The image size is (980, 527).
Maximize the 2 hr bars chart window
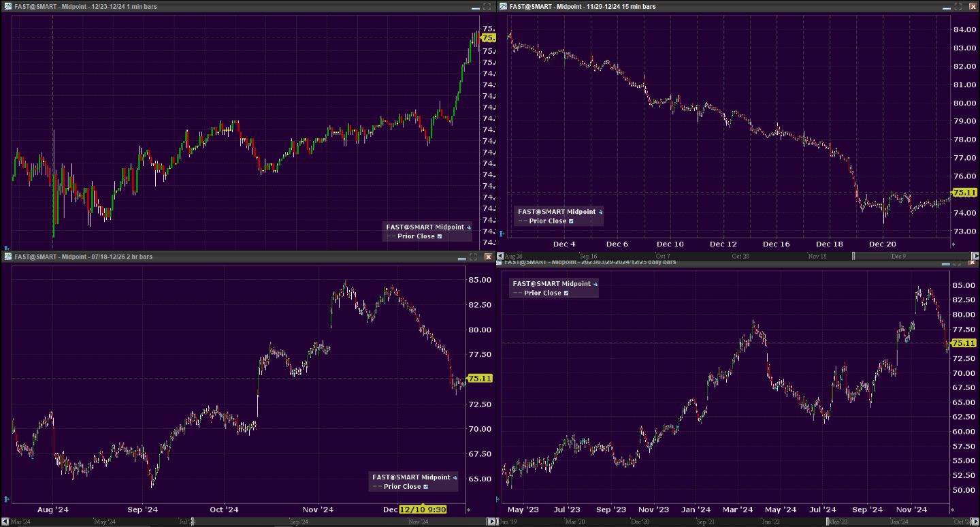point(474,257)
